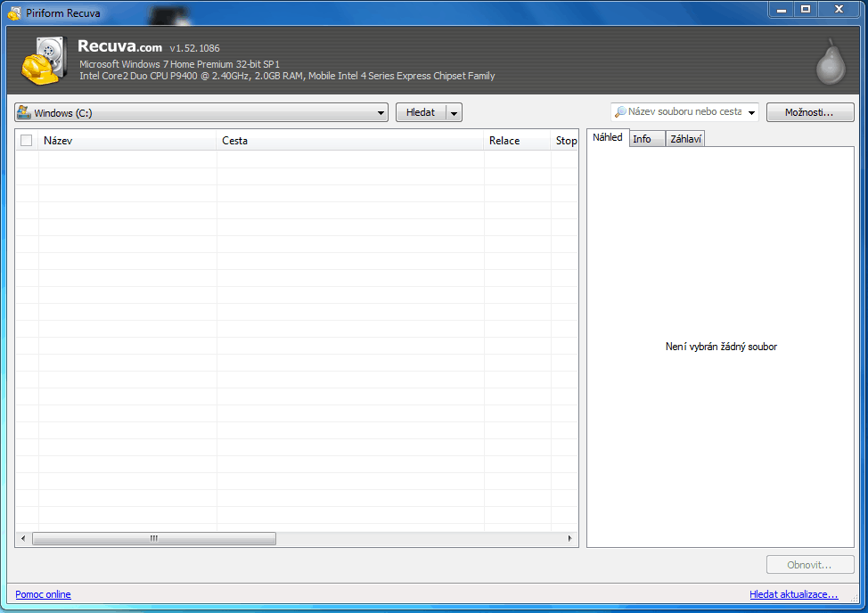Click the 'Není vybrán žádný soubor' message
Image resolution: width=868 pixels, height=613 pixels.
(x=721, y=347)
